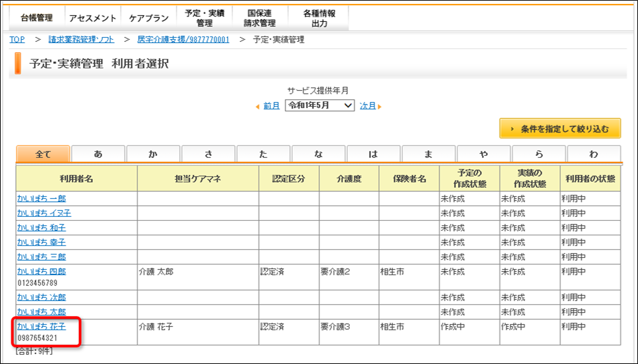
Task: Click the 利用者名 column header
Action: (x=76, y=178)
